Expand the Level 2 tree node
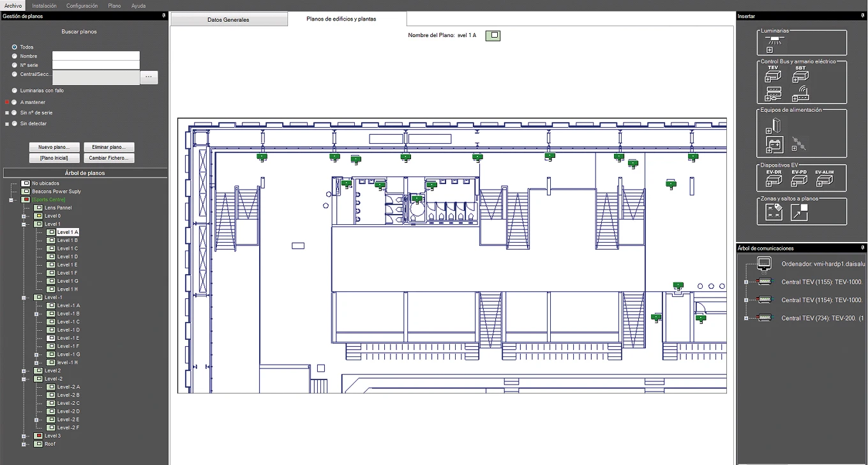 (24, 371)
